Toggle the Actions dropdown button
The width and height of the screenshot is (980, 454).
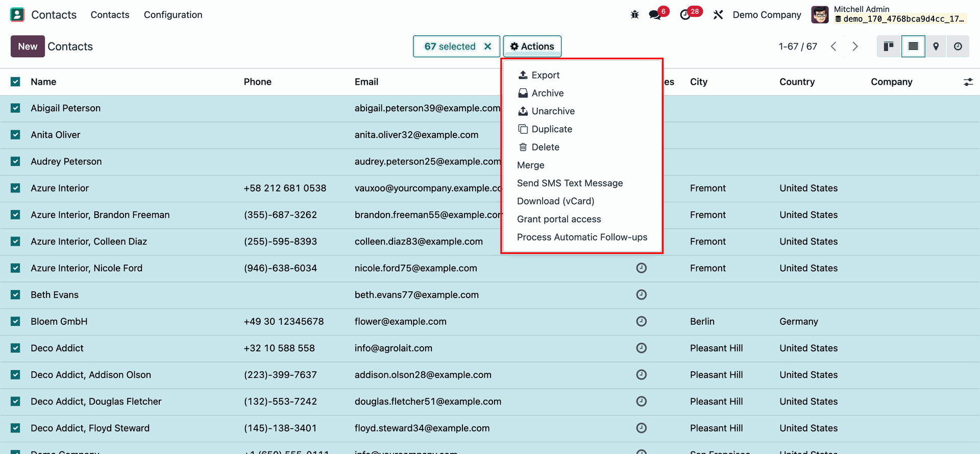(532, 46)
